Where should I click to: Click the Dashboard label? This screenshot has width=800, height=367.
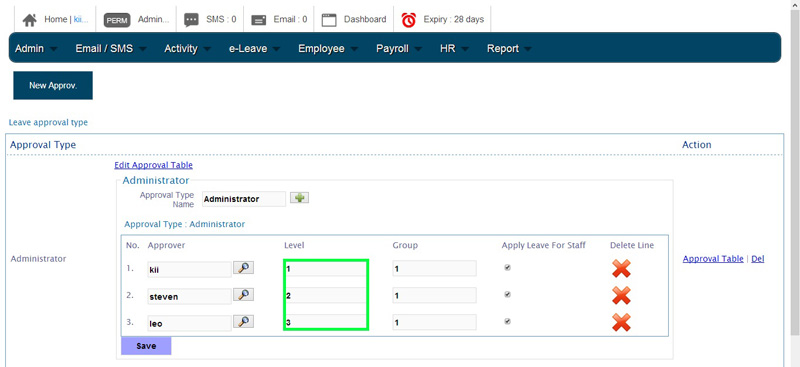coord(365,19)
